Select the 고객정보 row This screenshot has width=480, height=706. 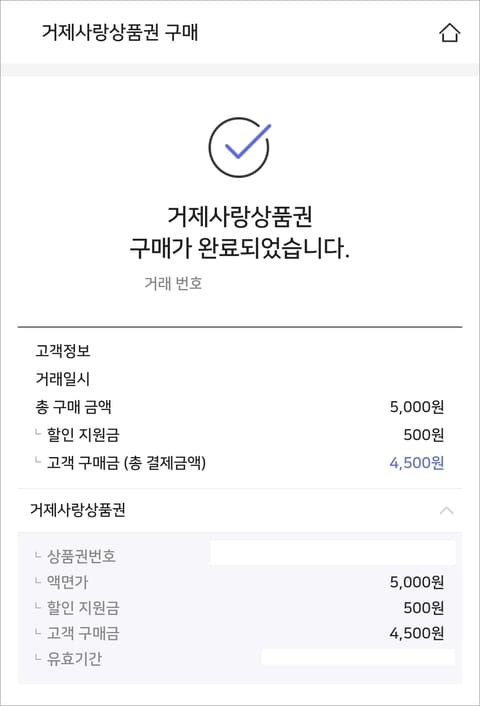[x=240, y=350]
